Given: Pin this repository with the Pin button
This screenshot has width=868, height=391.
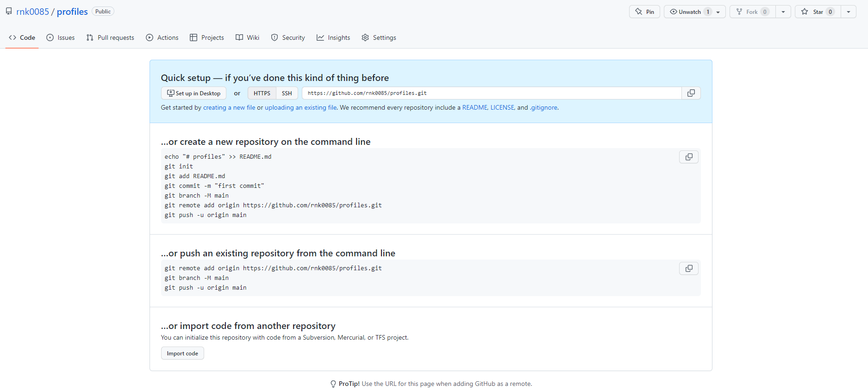Looking at the screenshot, I should coord(644,12).
